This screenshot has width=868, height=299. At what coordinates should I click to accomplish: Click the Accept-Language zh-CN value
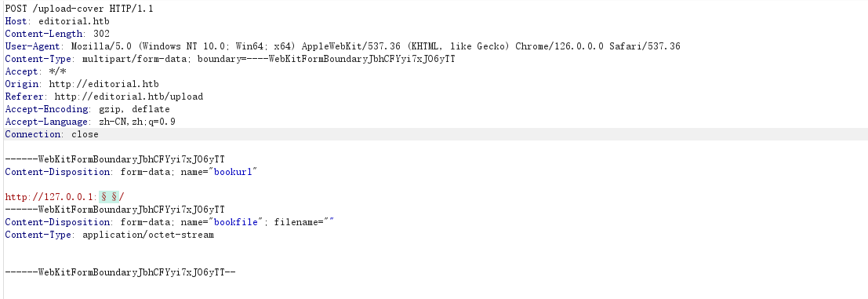pos(133,122)
